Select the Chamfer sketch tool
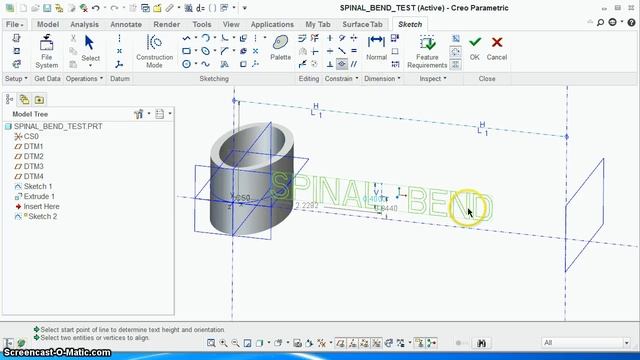 tap(224, 51)
